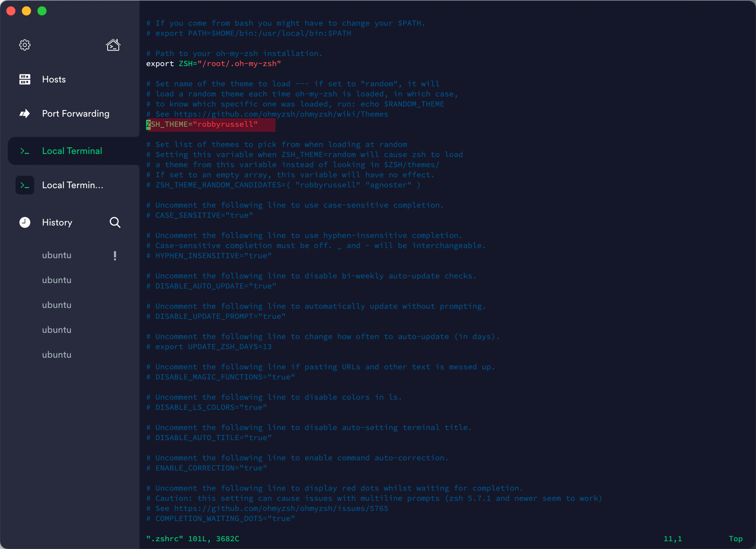Click the highlighted ZSH_THEME line
Viewport: 756px width, 549px height.
pos(211,124)
